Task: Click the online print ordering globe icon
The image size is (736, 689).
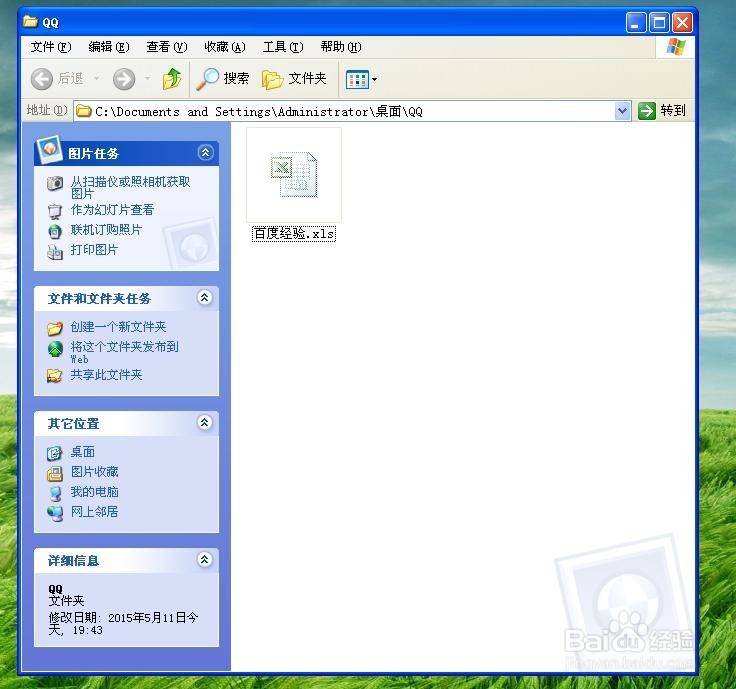Action: (55, 231)
